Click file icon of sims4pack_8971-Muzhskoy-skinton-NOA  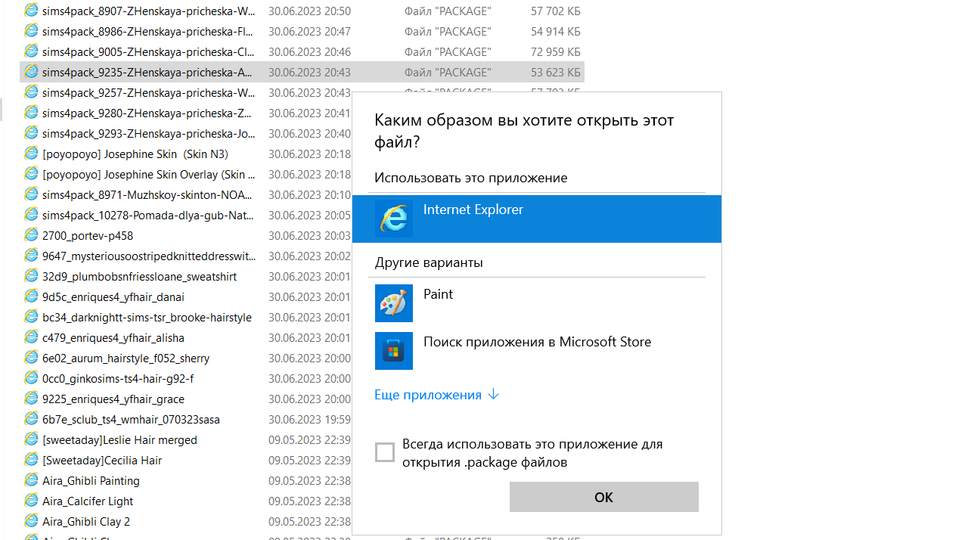tap(31, 194)
